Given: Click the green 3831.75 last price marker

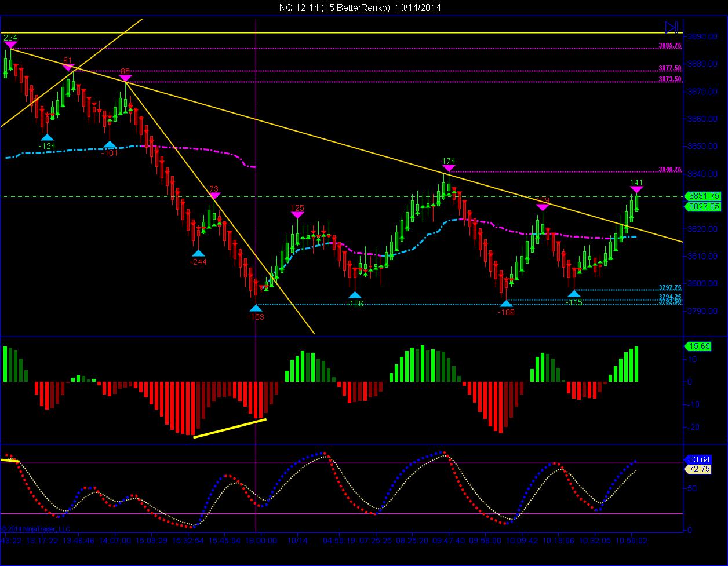Looking at the screenshot, I should coord(702,196).
